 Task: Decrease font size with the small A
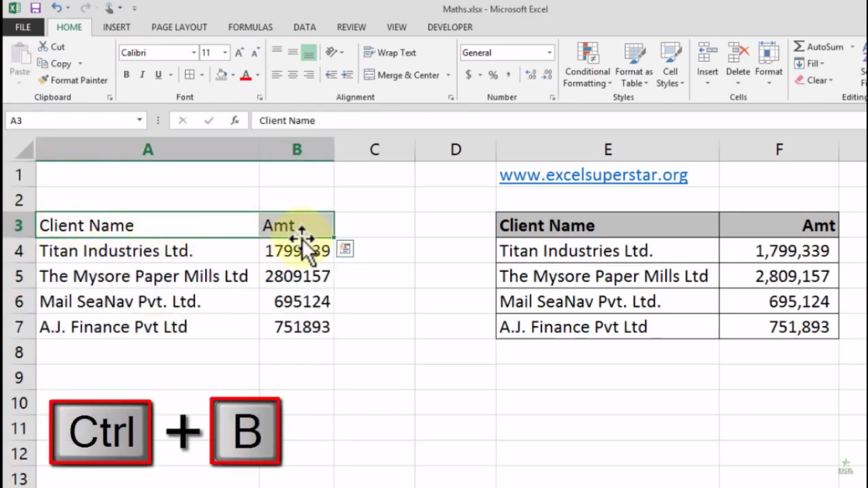[255, 52]
